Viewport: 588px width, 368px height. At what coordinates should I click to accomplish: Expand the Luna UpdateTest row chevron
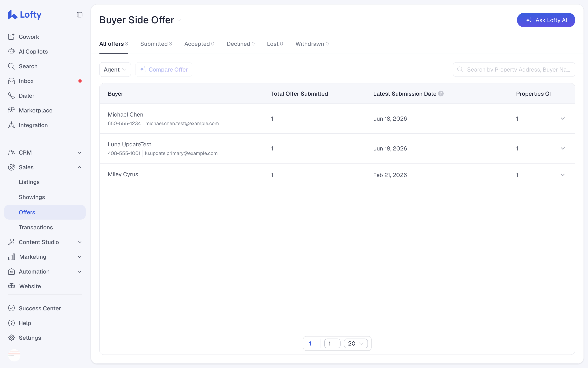[562, 148]
